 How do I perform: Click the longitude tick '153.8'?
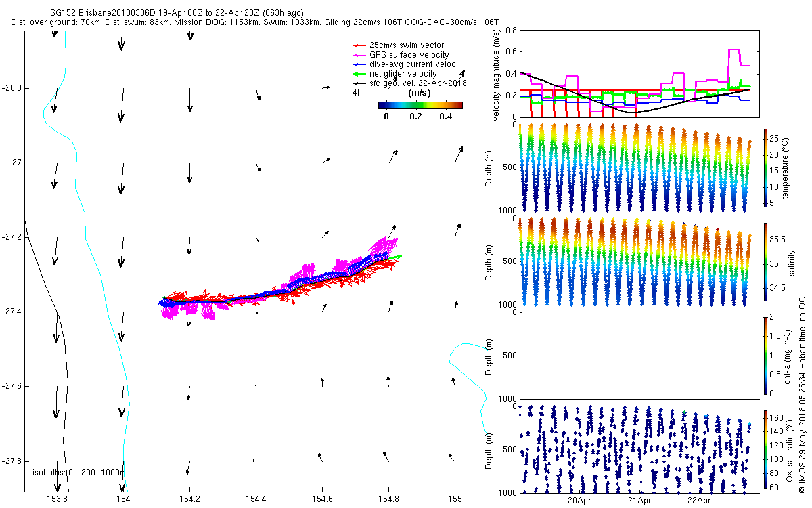57,499
